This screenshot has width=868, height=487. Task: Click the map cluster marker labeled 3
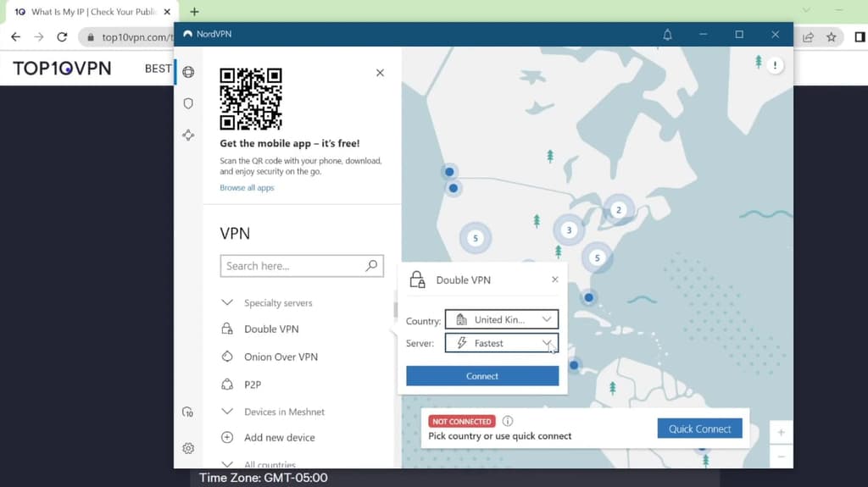point(569,230)
